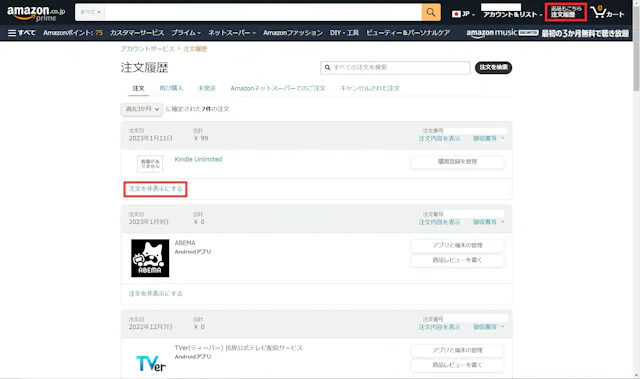The width and height of the screenshot is (640, 379).
Task: Switch to the 再び購入 tab
Action: [x=171, y=88]
